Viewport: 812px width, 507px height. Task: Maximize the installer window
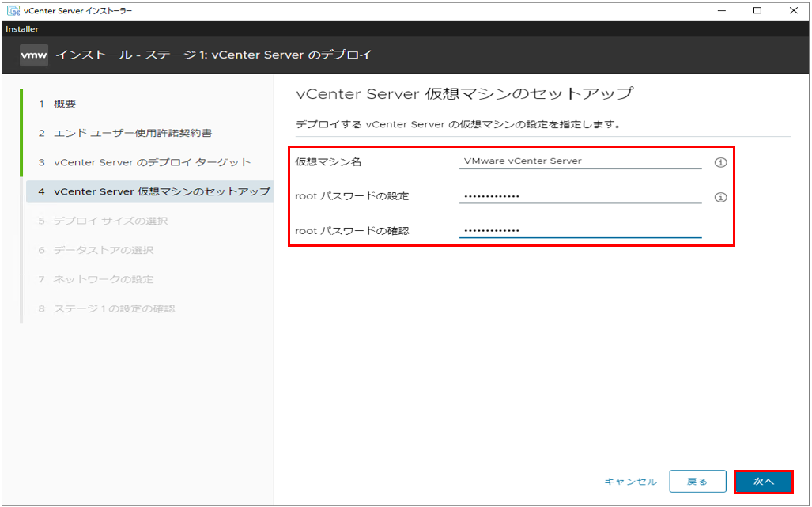tap(757, 10)
